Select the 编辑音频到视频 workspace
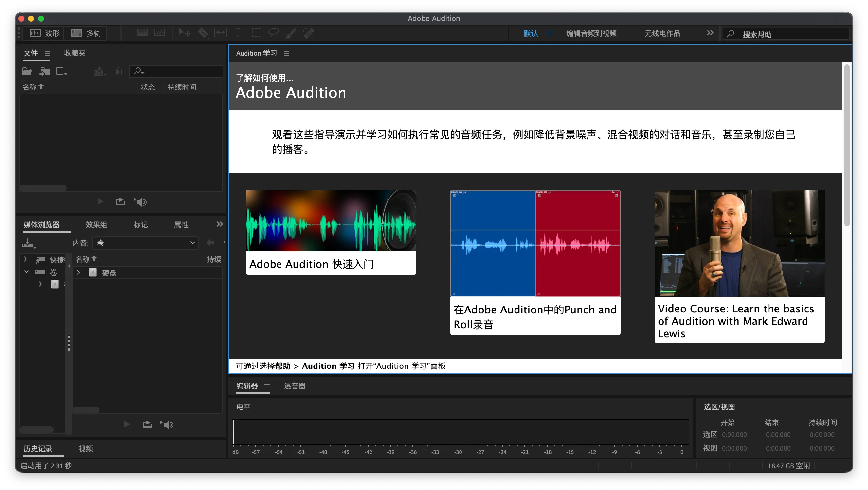Viewport: 868px width, 490px height. coord(591,33)
